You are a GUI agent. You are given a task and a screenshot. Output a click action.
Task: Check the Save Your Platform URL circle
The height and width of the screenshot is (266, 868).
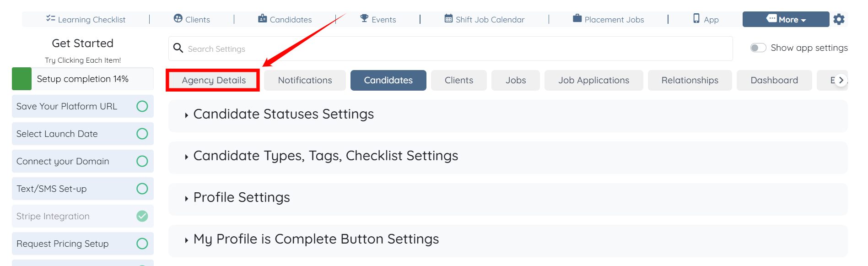click(x=142, y=106)
